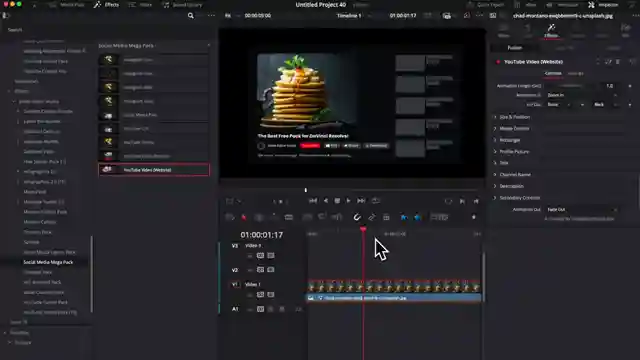
Task: Open Animation Out dropdown showing Fade Out
Action: 582,209
